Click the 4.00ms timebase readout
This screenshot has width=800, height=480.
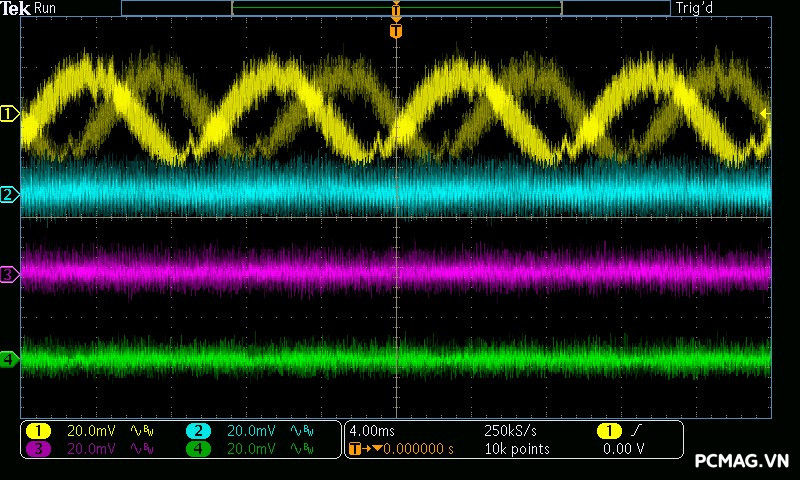click(x=370, y=430)
